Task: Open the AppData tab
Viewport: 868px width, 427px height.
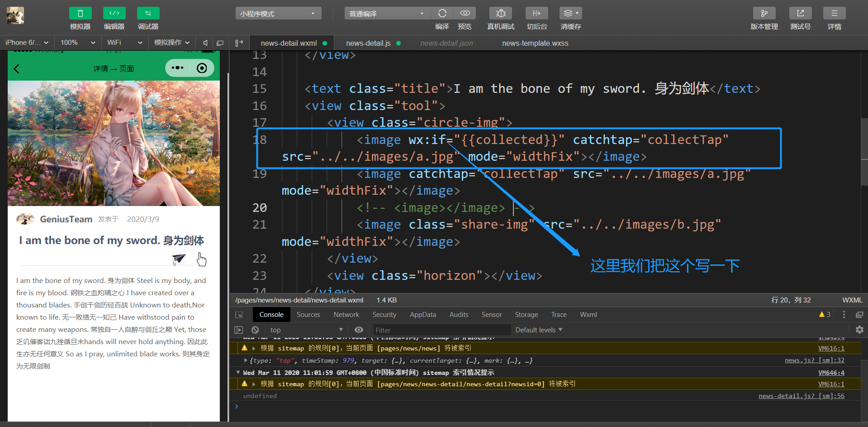Action: 423,315
